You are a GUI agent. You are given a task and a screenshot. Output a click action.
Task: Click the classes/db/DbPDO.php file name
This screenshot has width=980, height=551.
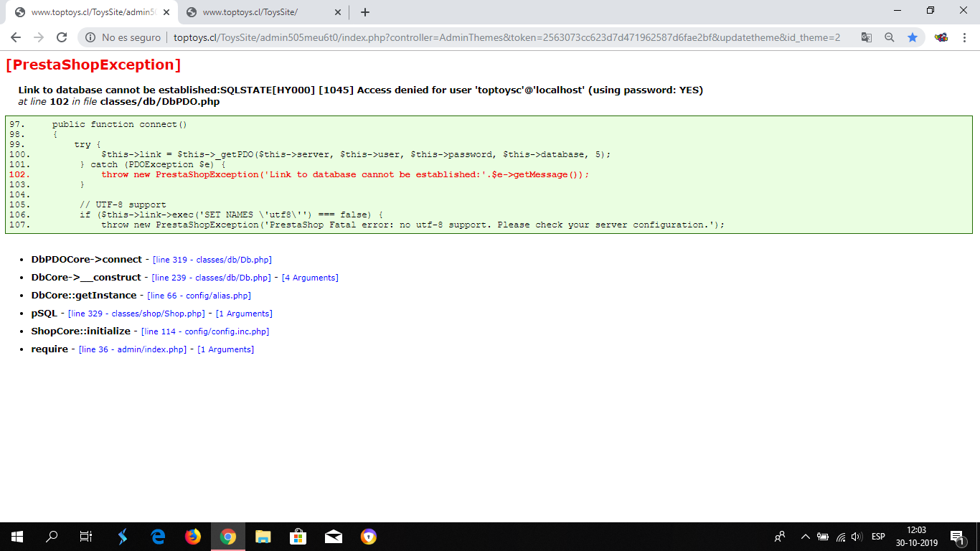pos(160,102)
